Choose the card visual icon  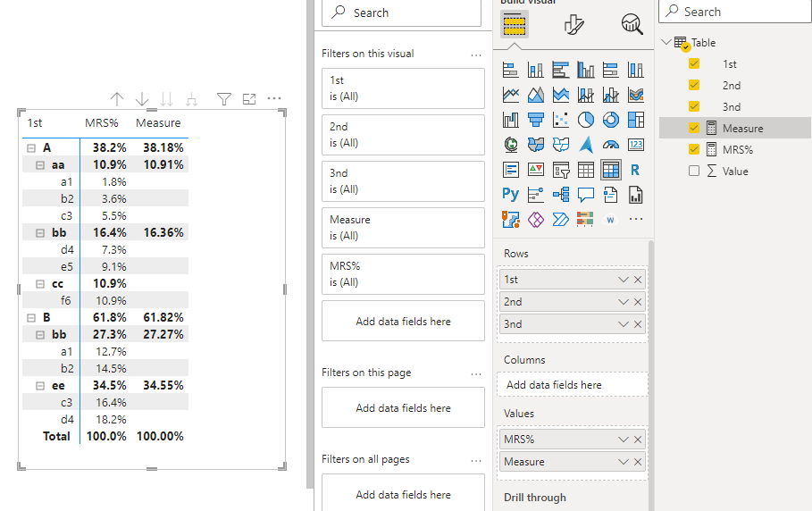coord(635,145)
